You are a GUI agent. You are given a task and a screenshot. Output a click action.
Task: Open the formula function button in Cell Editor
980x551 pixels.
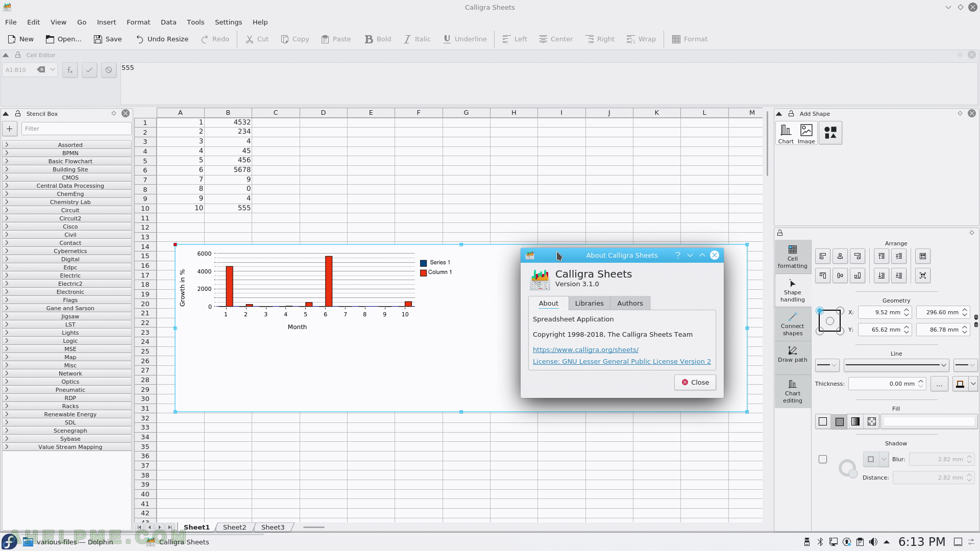click(x=70, y=70)
